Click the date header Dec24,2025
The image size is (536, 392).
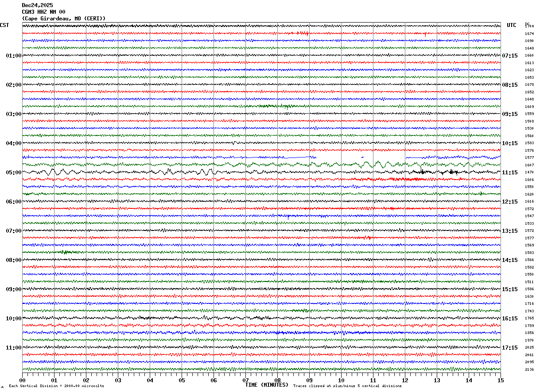pyautogui.click(x=37, y=5)
